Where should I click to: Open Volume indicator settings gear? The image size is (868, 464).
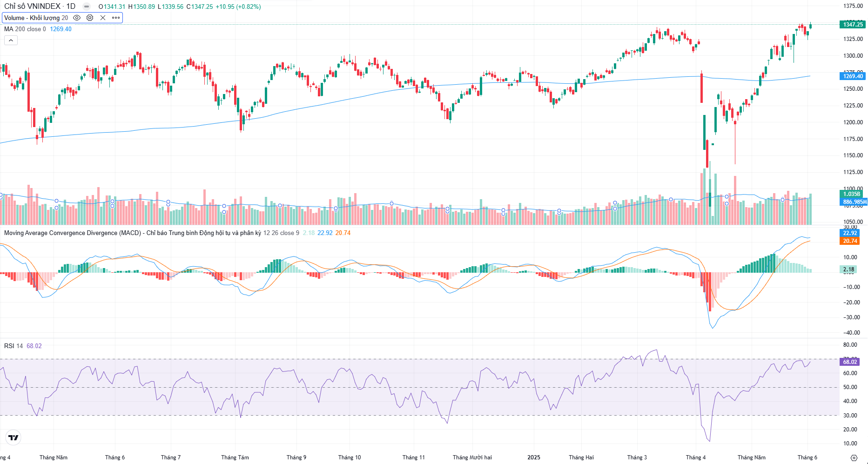pos(90,18)
